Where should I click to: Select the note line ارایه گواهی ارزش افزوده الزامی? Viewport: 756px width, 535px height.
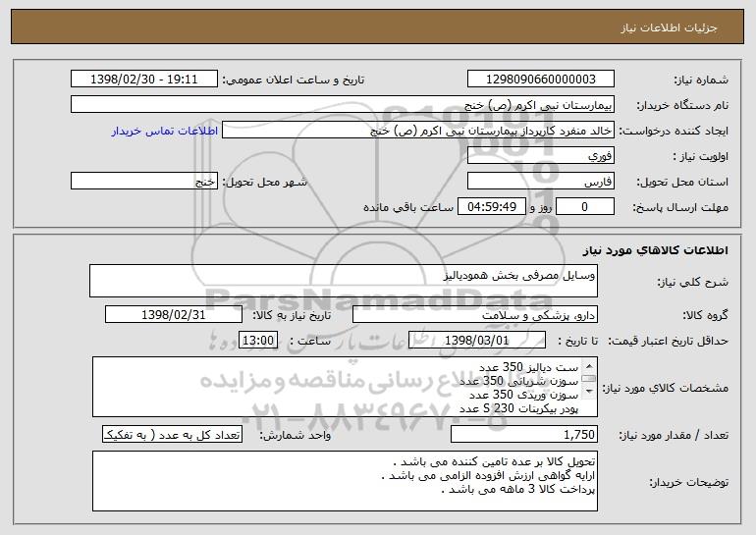point(488,475)
